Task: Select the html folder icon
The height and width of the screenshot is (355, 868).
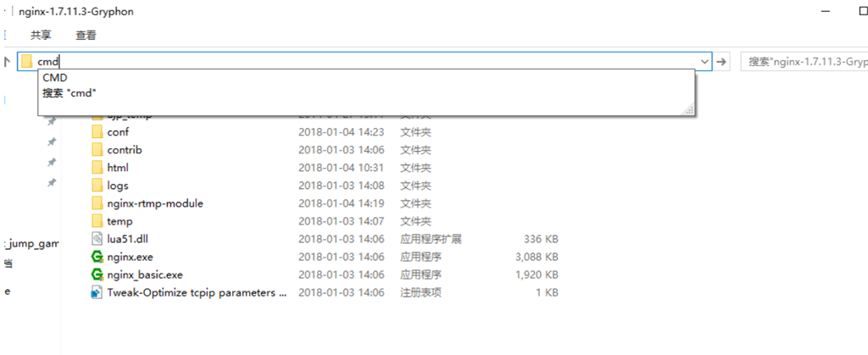Action: click(x=97, y=168)
